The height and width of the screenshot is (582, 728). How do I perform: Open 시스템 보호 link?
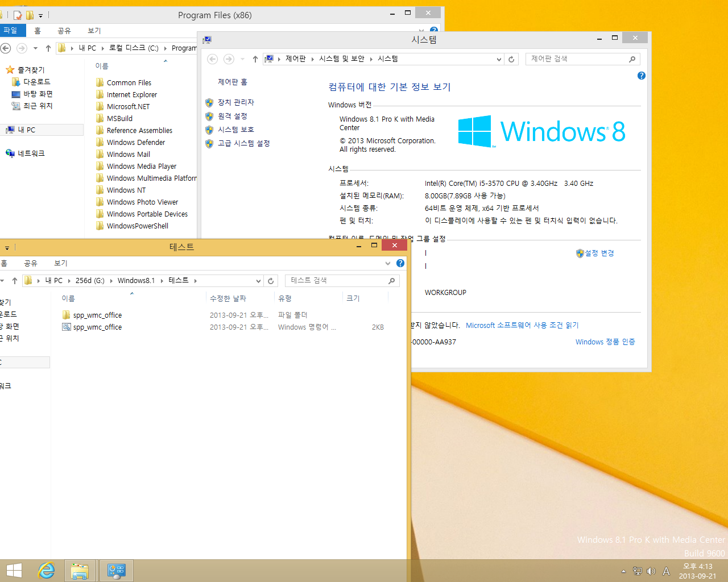click(x=235, y=130)
